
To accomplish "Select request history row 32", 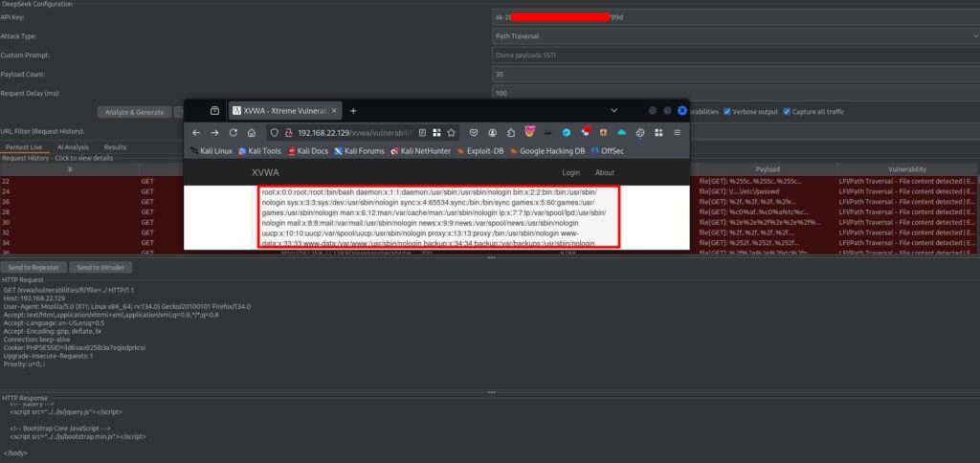I will [489, 231].
